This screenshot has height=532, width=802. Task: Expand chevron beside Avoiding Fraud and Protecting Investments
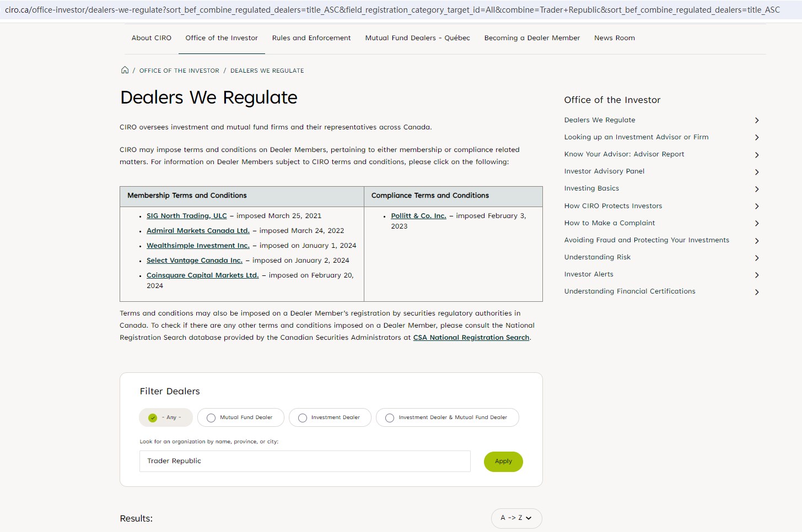pyautogui.click(x=757, y=241)
